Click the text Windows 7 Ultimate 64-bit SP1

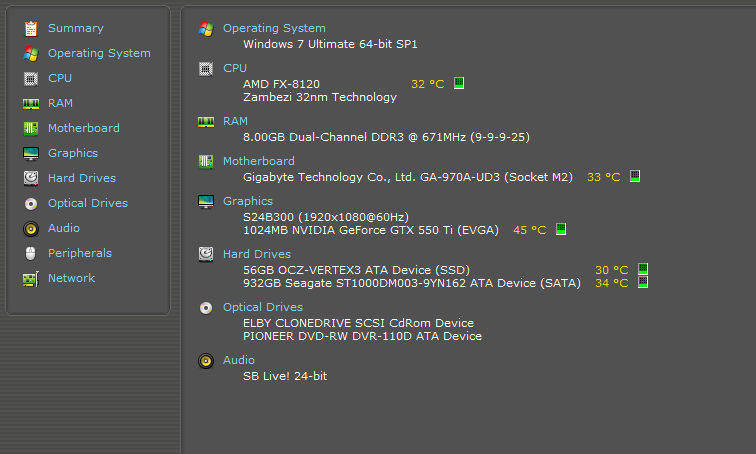click(x=330, y=44)
